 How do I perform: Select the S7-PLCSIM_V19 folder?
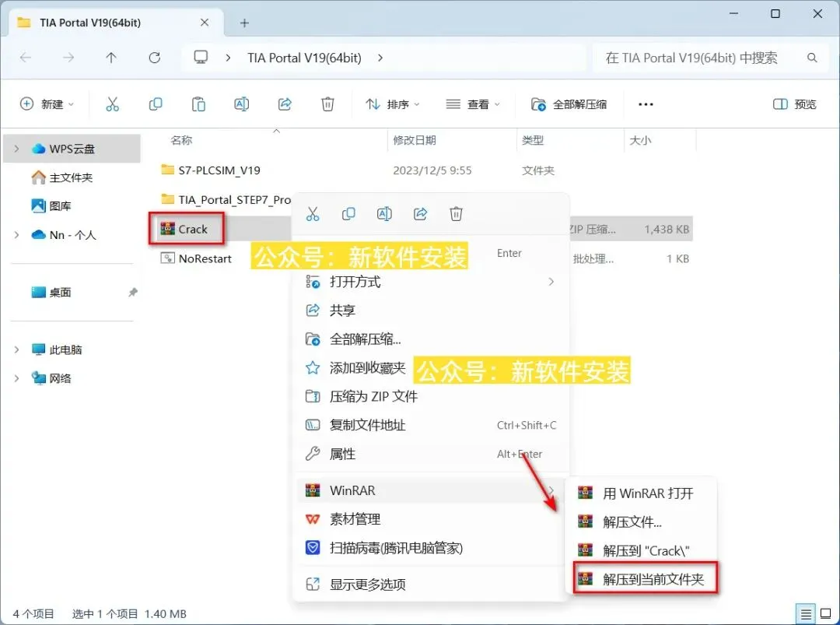(219, 170)
